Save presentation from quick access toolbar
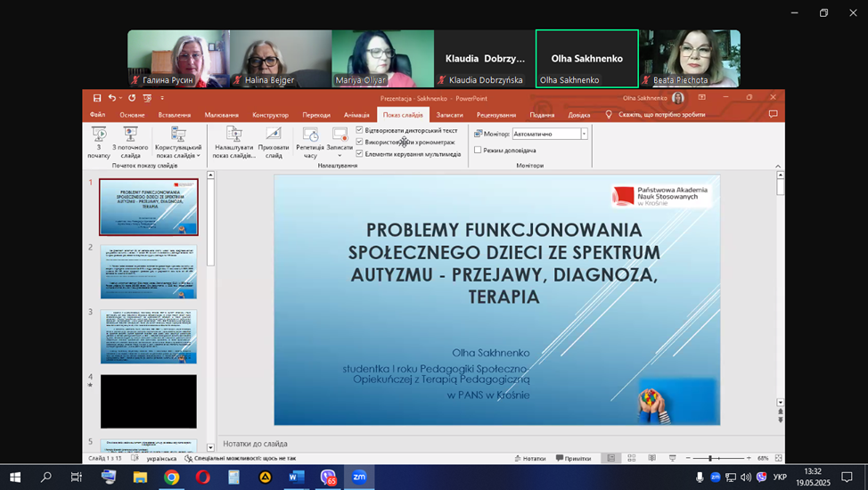This screenshot has width=868, height=490. 95,98
